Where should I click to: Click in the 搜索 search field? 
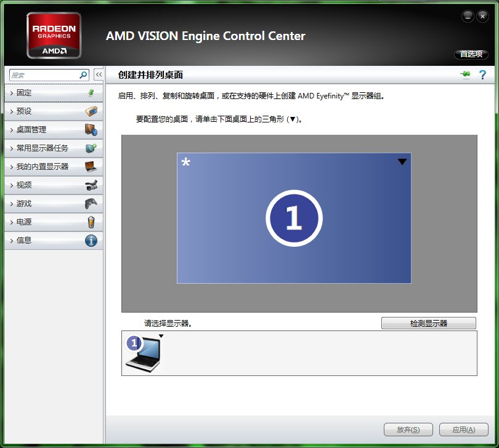[x=43, y=75]
